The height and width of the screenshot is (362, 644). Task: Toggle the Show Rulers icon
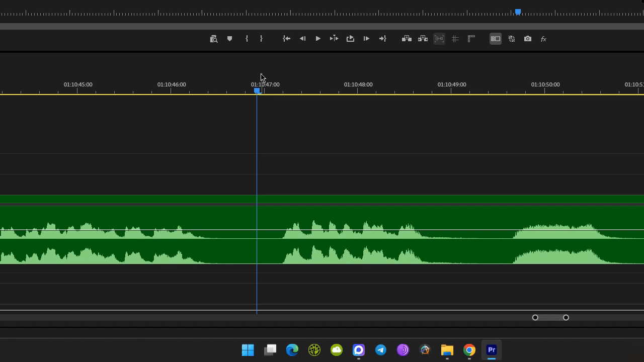point(471,39)
